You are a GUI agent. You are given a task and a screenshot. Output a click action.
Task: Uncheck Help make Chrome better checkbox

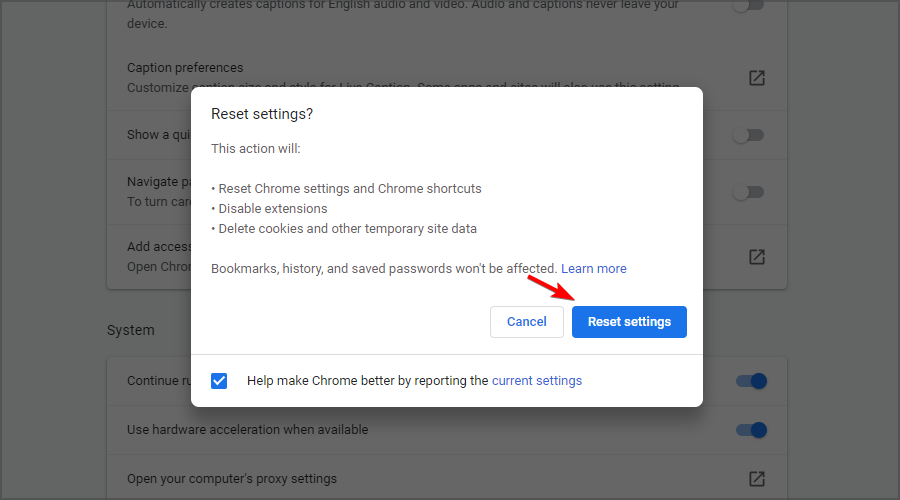[219, 381]
